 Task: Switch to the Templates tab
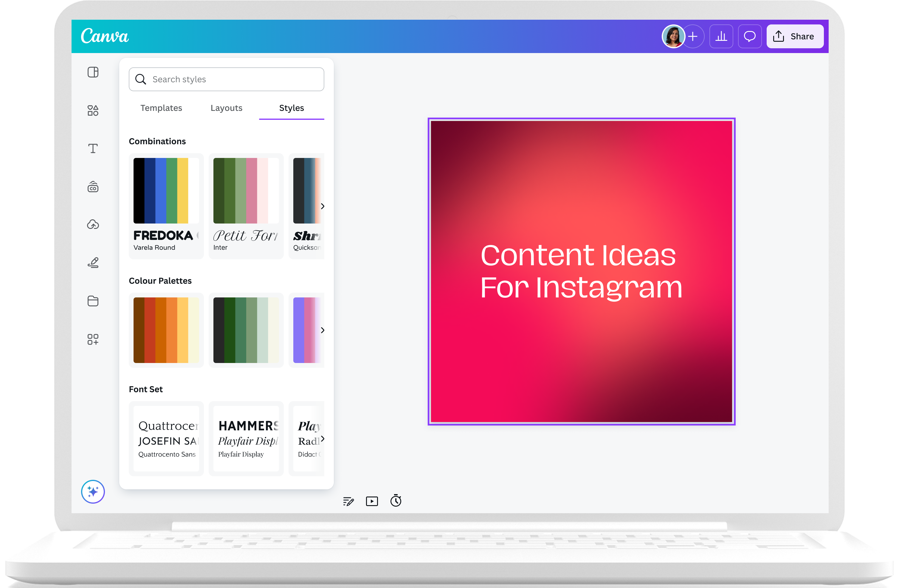pyautogui.click(x=161, y=108)
